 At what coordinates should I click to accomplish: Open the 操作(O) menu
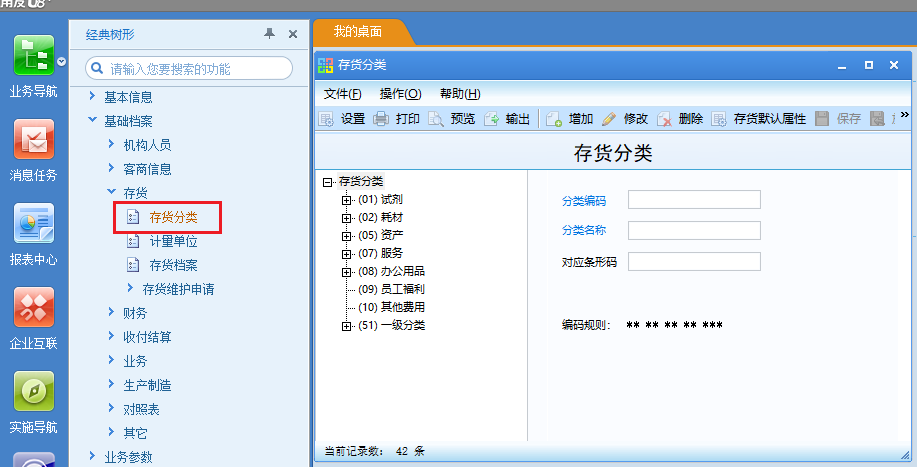pos(400,94)
